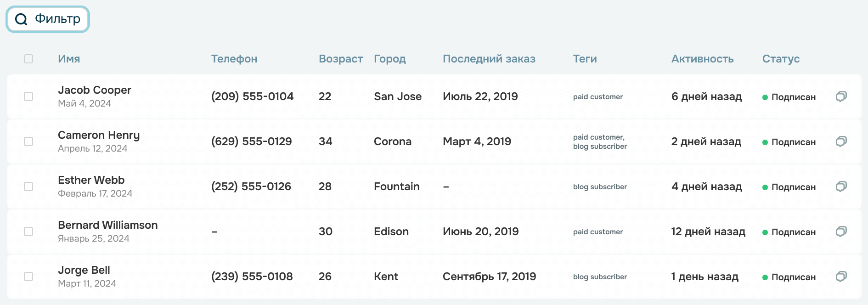The width and height of the screenshot is (868, 305).
Task: Open the Jorge Bell contact name
Action: pyautogui.click(x=84, y=271)
